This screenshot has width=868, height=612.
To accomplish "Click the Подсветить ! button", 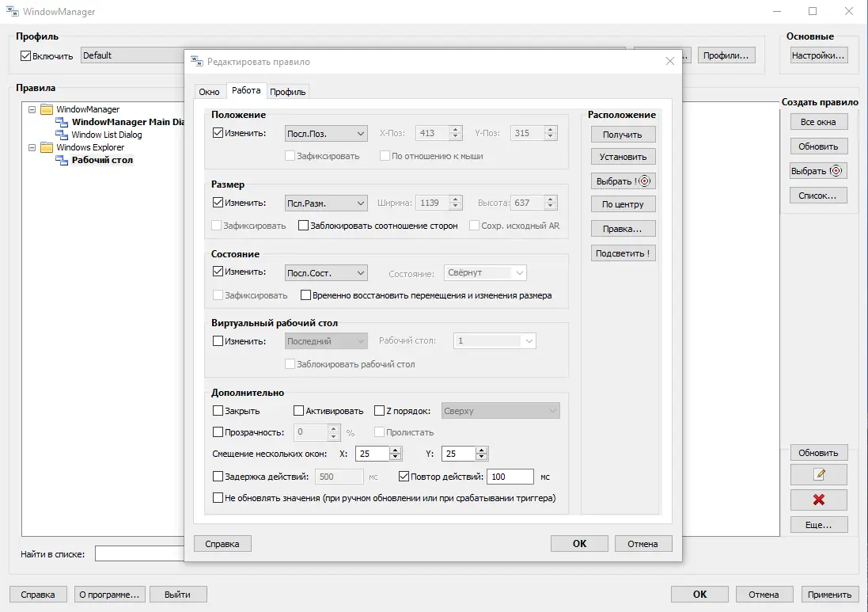I will coord(623,253).
